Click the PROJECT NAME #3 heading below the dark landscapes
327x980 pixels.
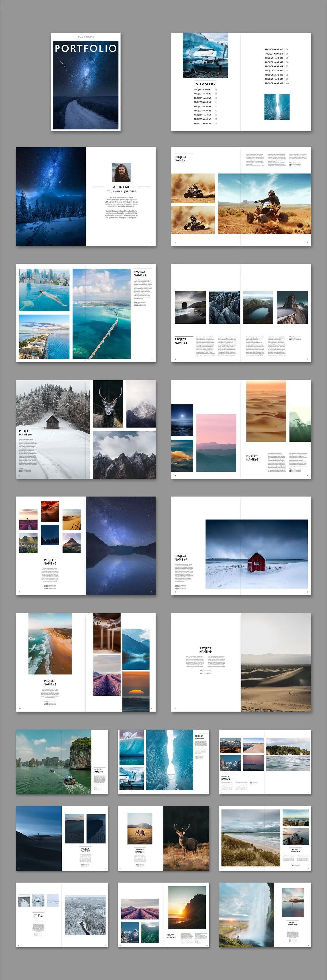pyautogui.click(x=181, y=341)
